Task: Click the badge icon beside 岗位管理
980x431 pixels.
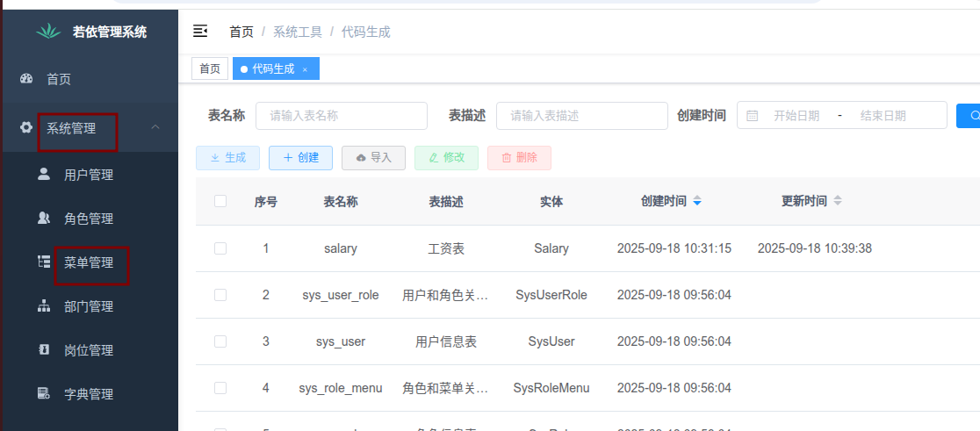Action: [x=44, y=349]
